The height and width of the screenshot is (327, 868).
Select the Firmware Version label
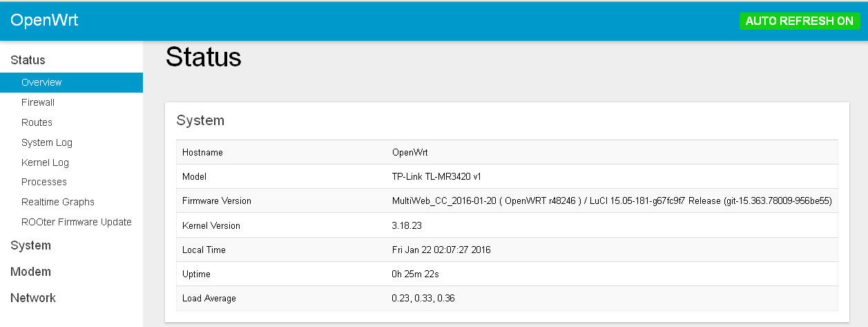coord(217,200)
